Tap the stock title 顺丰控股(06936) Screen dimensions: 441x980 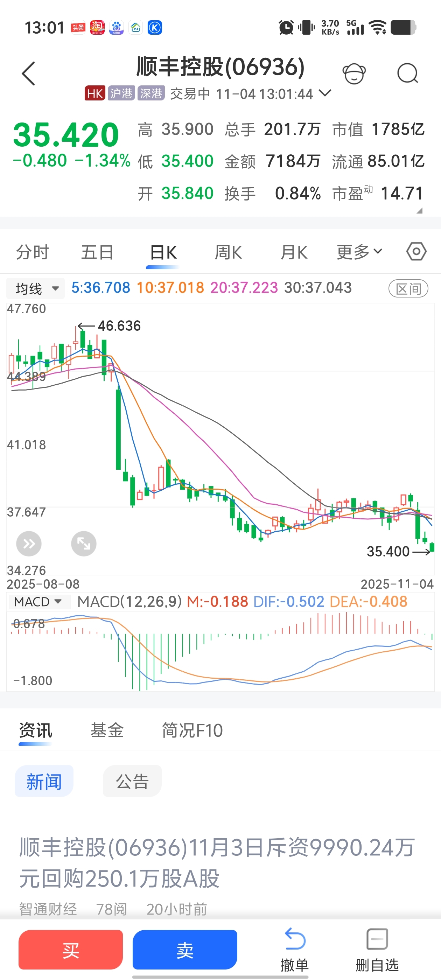click(x=221, y=67)
